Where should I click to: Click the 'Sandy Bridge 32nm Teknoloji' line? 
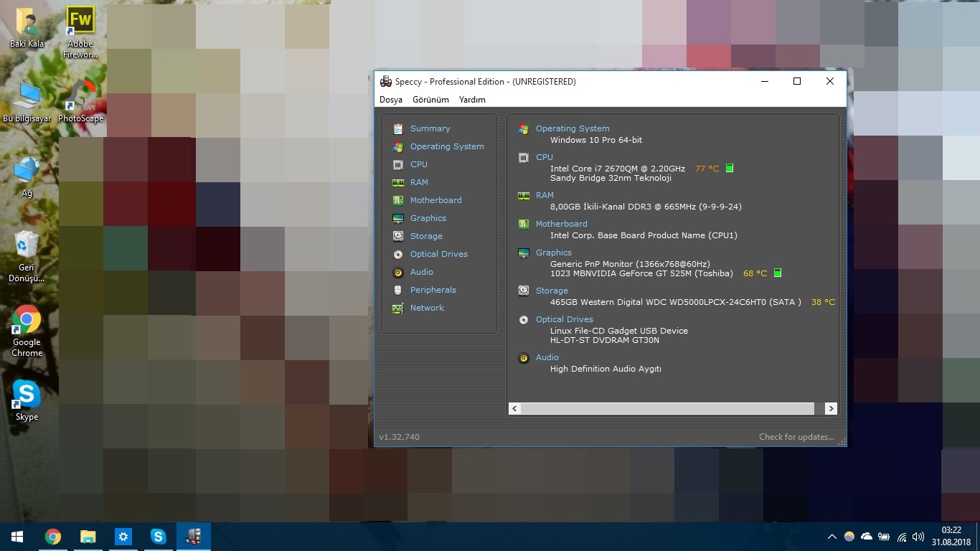coord(611,178)
